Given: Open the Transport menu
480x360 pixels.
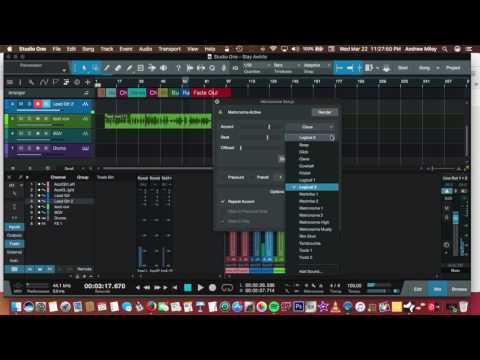Looking at the screenshot, I should point(169,49).
